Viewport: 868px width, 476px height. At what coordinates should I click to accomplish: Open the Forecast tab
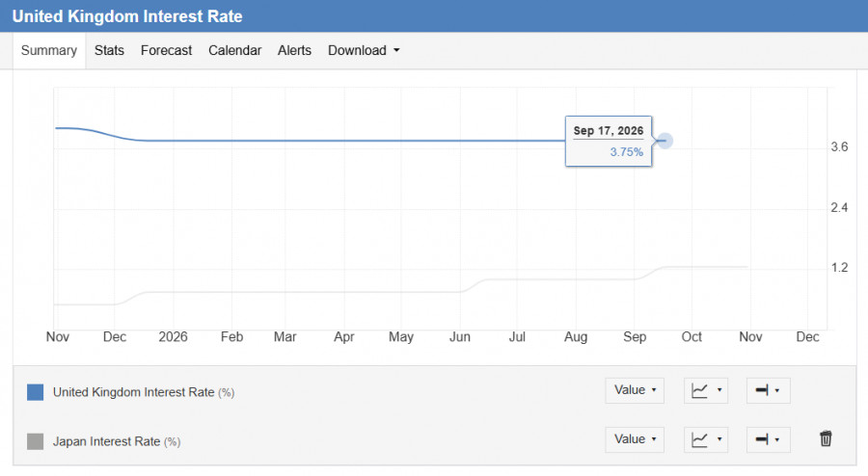point(166,50)
